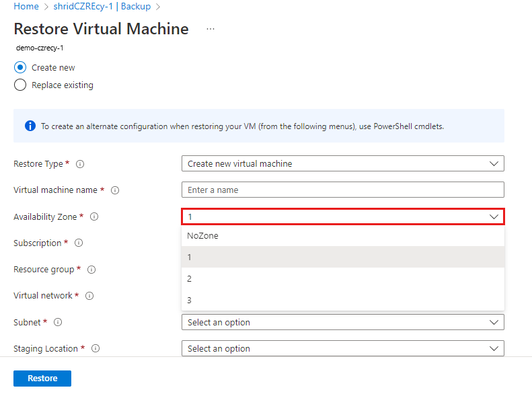This screenshot has height=396, width=532.
Task: Collapse the Availability Zone dropdown
Action: coord(343,216)
